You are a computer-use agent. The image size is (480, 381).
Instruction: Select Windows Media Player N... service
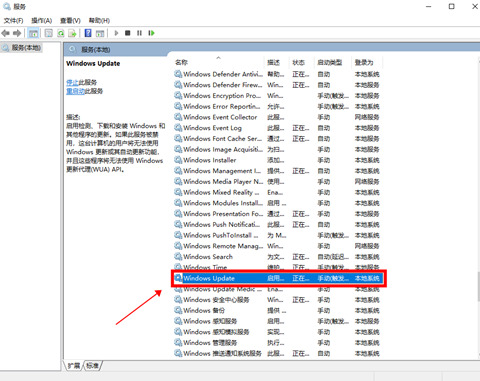(277, 182)
